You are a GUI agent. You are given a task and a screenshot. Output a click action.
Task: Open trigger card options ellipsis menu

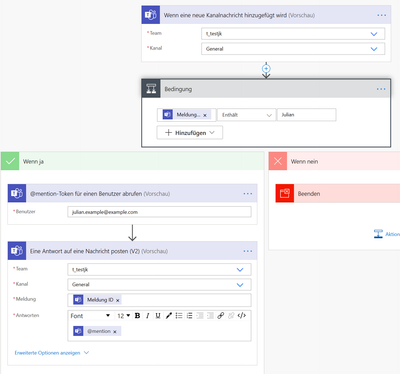tap(382, 15)
